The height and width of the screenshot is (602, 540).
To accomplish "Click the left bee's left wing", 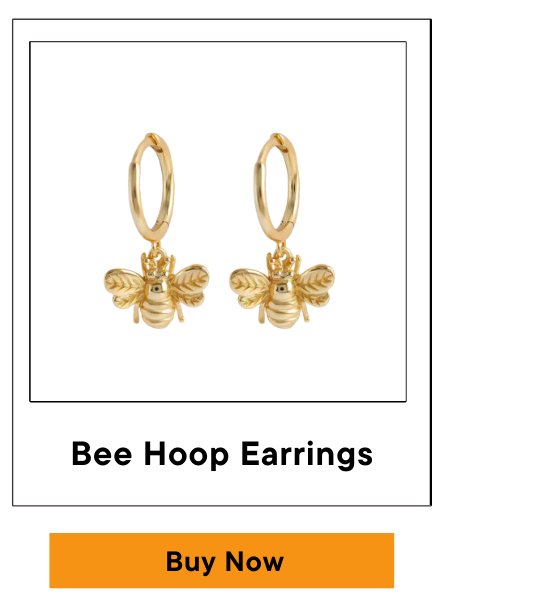I will pos(125,288).
